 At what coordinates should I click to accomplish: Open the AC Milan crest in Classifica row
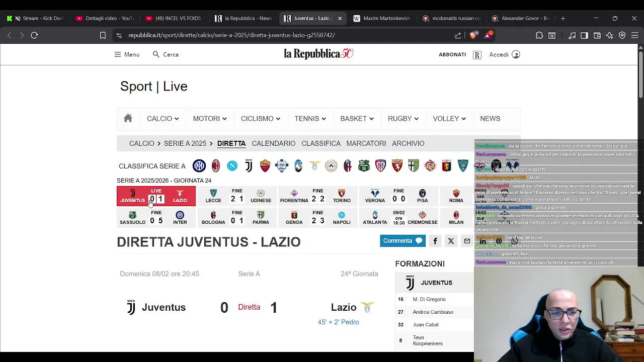[x=216, y=166]
